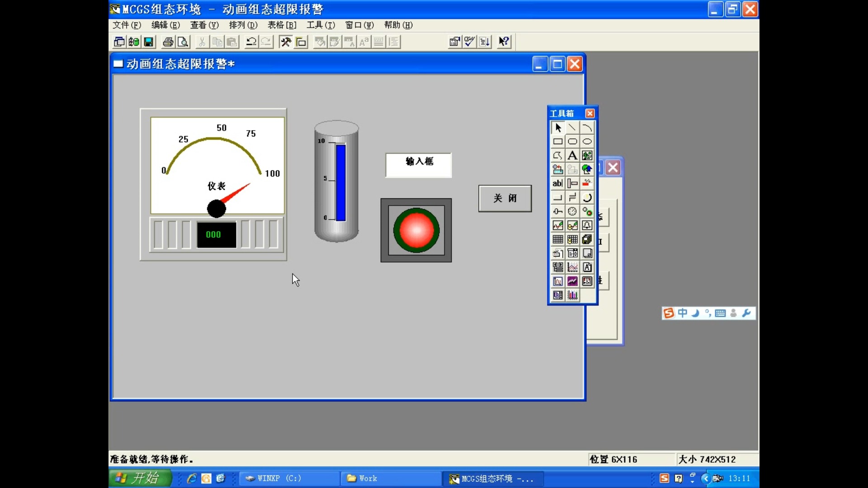Select the Rectangle drawing tool
This screenshot has height=488, width=868.
558,142
